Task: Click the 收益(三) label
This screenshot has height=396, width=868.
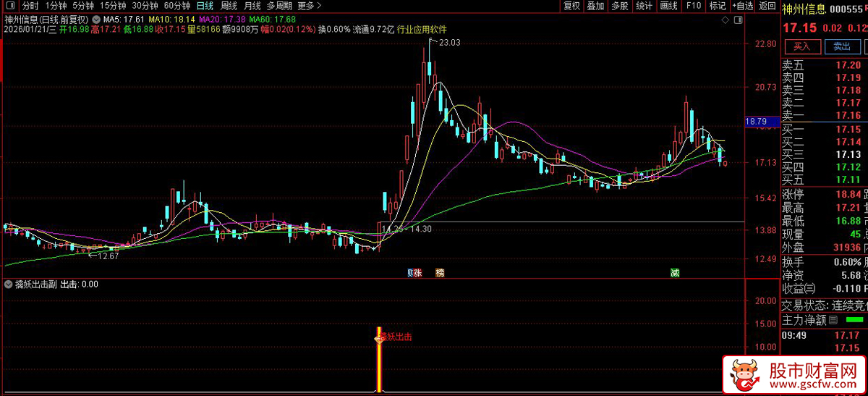Action: 798,288
